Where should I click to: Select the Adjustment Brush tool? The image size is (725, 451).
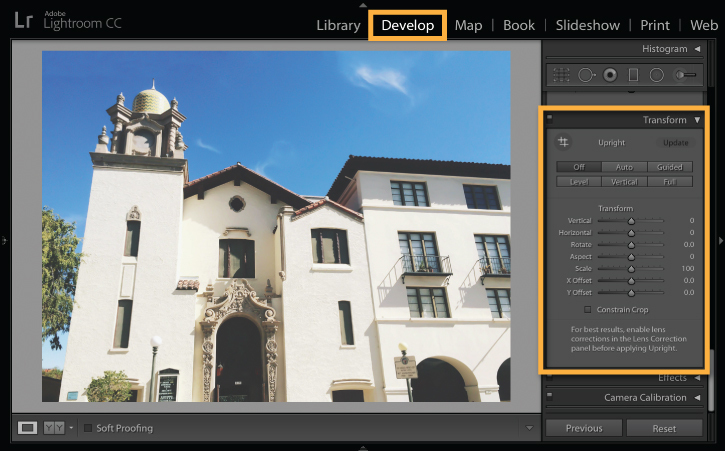click(x=685, y=74)
